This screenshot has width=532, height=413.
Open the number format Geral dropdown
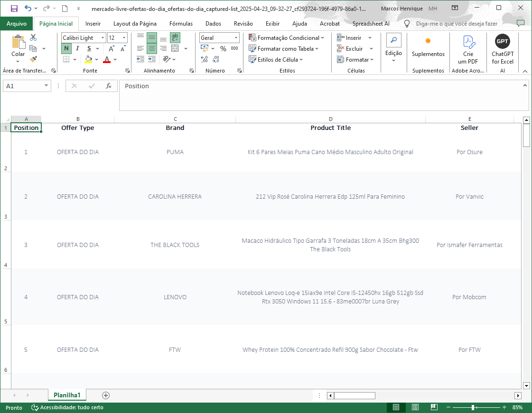tap(236, 37)
